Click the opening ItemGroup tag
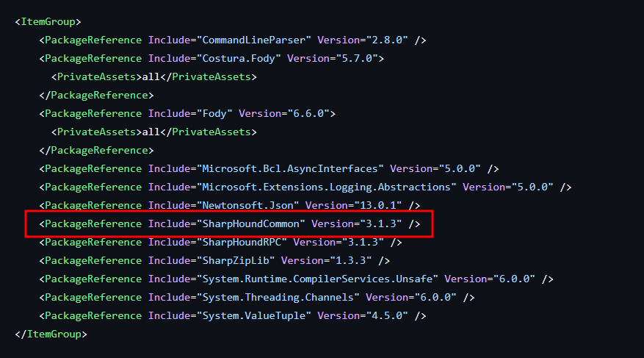644x358 pixels. (x=48, y=21)
